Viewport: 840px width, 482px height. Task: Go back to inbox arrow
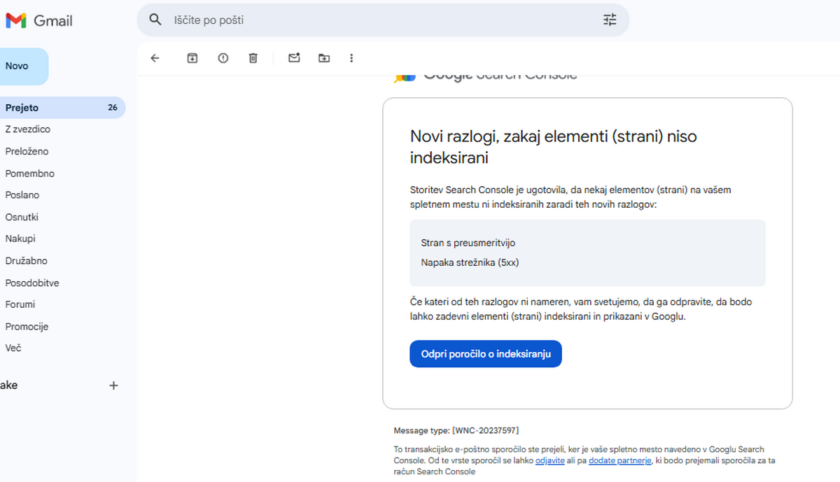[155, 58]
